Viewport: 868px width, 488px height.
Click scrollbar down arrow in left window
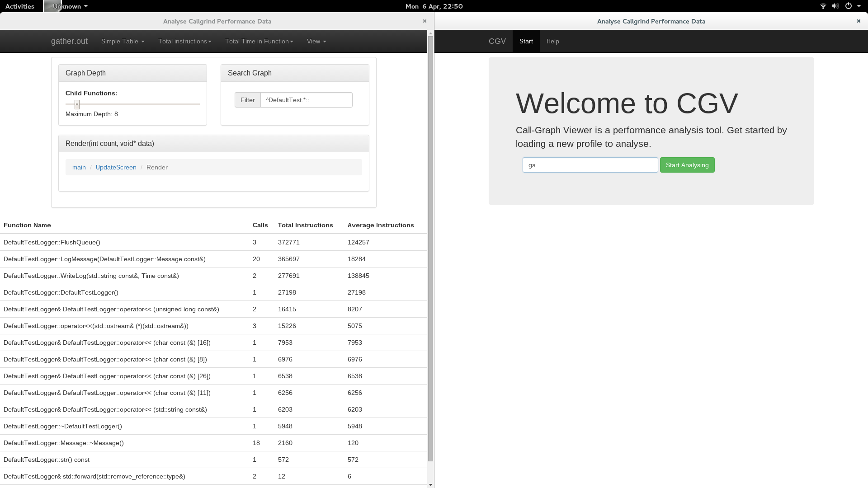point(430,484)
